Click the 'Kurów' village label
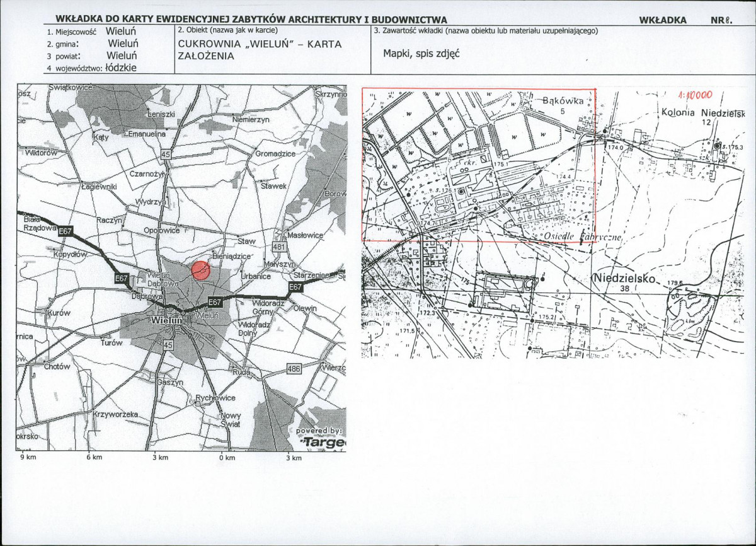Image resolution: width=756 pixels, height=546 pixels. pyautogui.click(x=59, y=313)
